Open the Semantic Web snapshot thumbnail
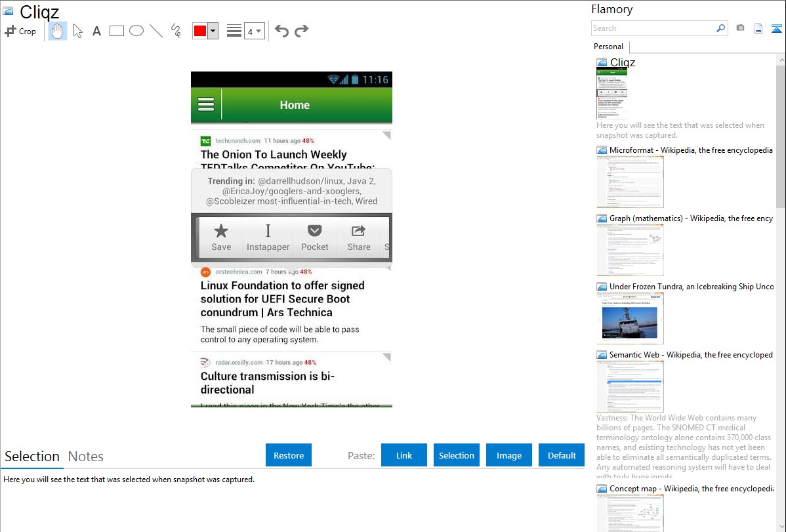The image size is (786, 532). coord(630,386)
